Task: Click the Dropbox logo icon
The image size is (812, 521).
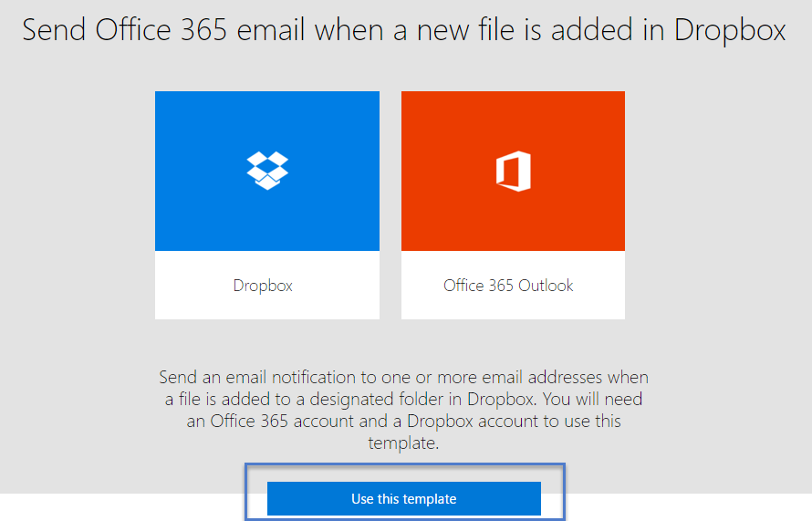Action: (x=266, y=171)
